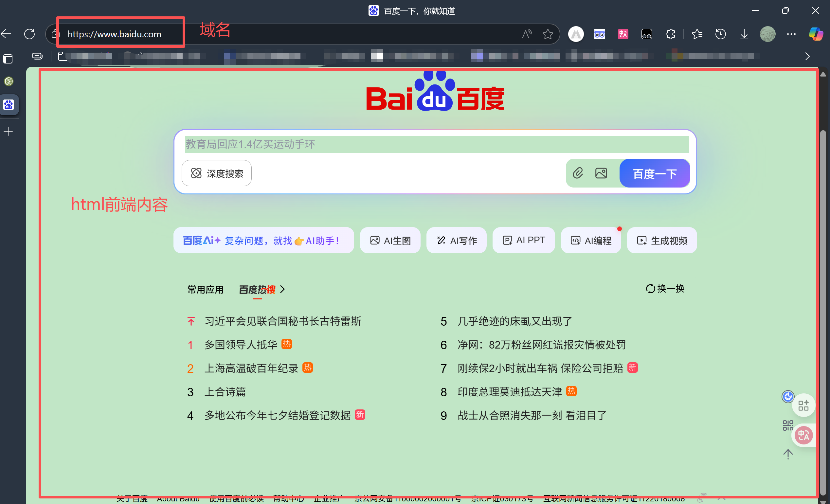Toggle the 深度搜索 deep search option
This screenshot has width=830, height=504.
(x=217, y=173)
